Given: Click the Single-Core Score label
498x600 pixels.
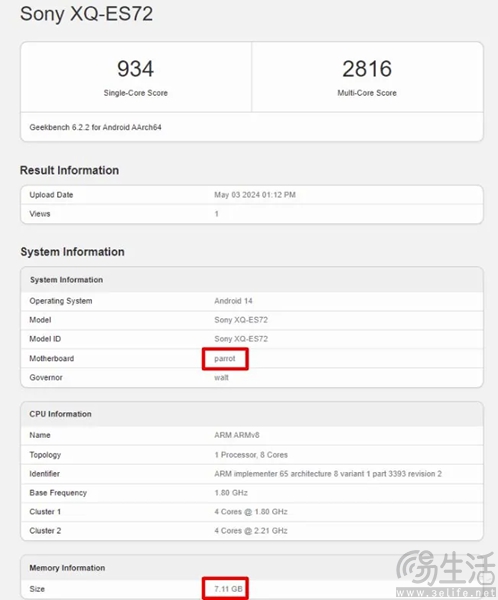Looking at the screenshot, I should pos(136,93).
